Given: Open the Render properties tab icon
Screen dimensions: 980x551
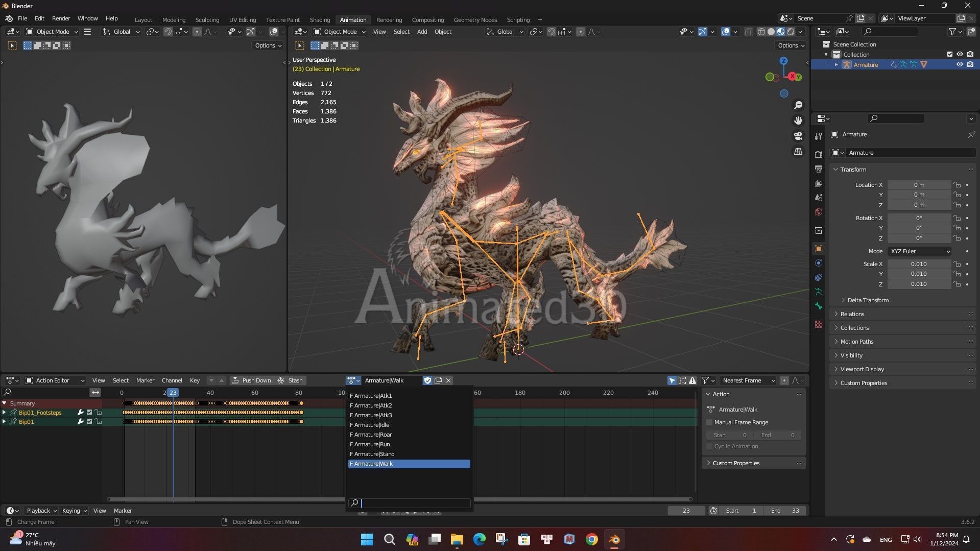Looking at the screenshot, I should point(819,154).
